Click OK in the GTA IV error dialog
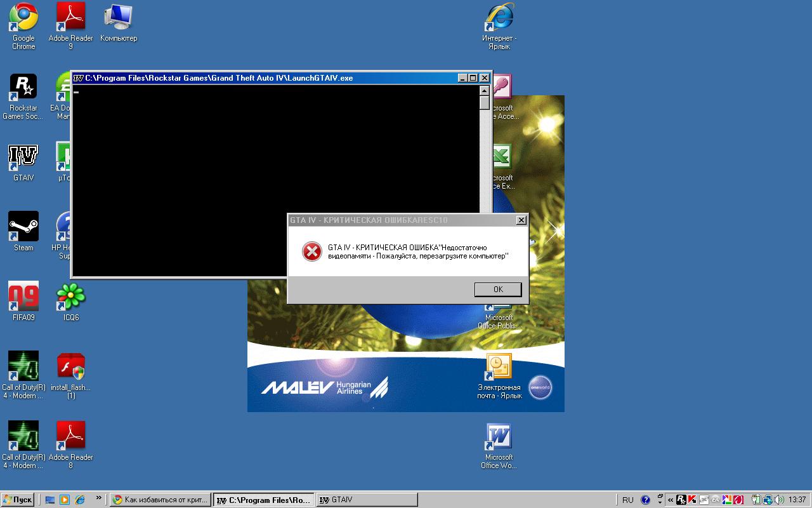Screen dimensions: 812x508 (498, 290)
